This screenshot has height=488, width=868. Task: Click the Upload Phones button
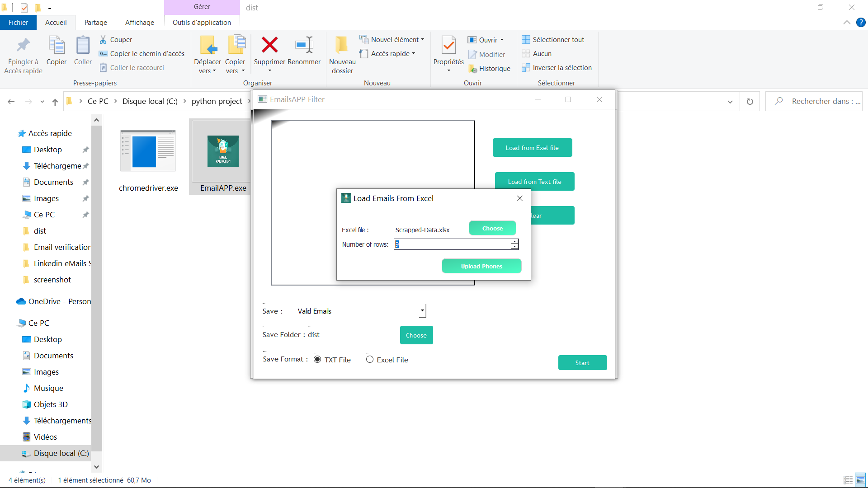[x=481, y=266]
